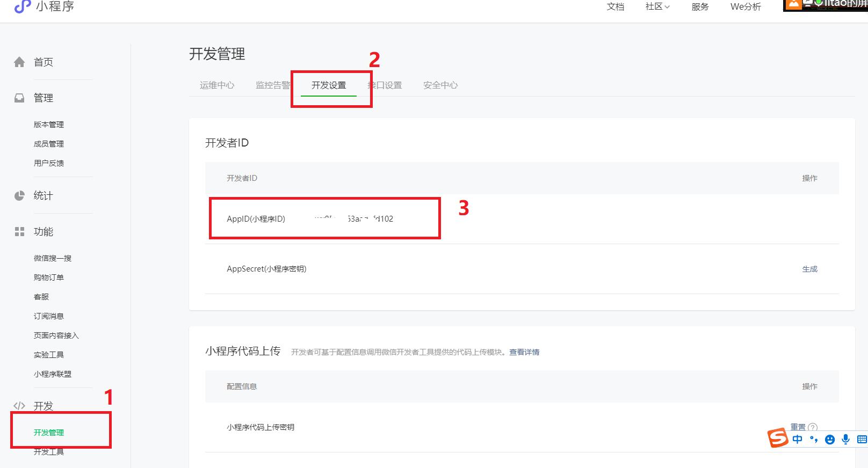Open 统计 in the sidebar
868x468 pixels.
tap(44, 195)
